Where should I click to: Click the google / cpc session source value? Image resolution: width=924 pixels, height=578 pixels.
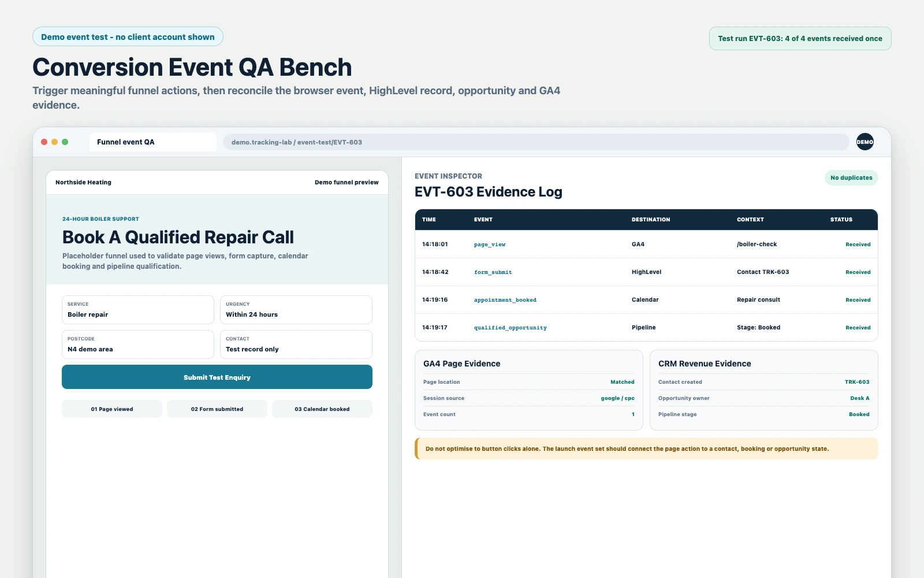tap(617, 398)
